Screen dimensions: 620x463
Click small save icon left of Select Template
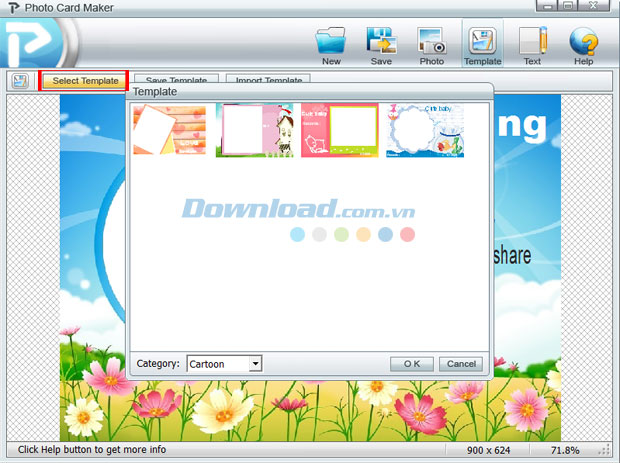click(20, 80)
